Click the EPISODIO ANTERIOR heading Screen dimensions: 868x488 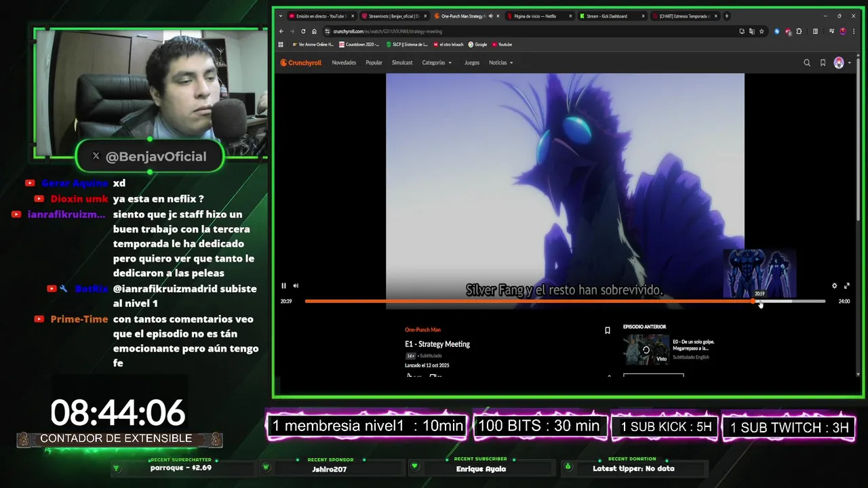tap(644, 327)
